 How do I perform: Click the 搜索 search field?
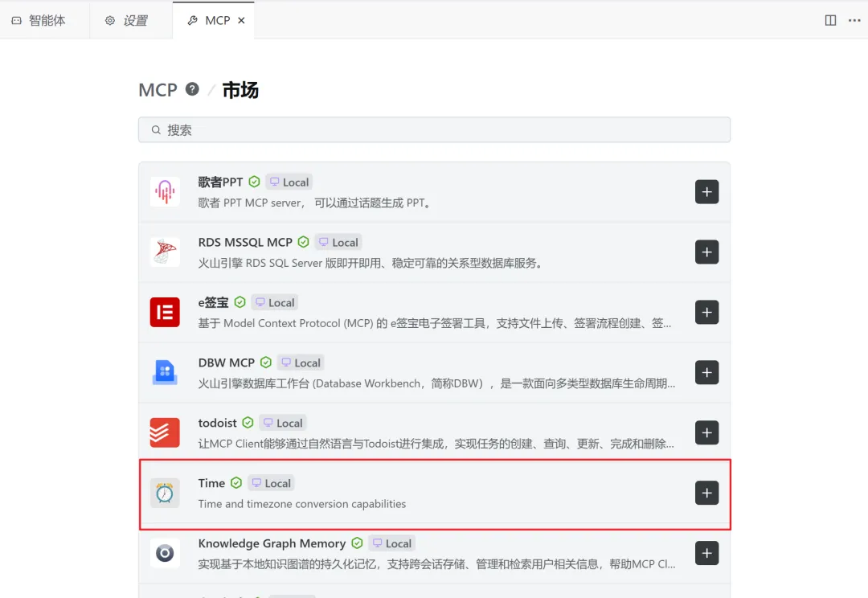point(435,129)
